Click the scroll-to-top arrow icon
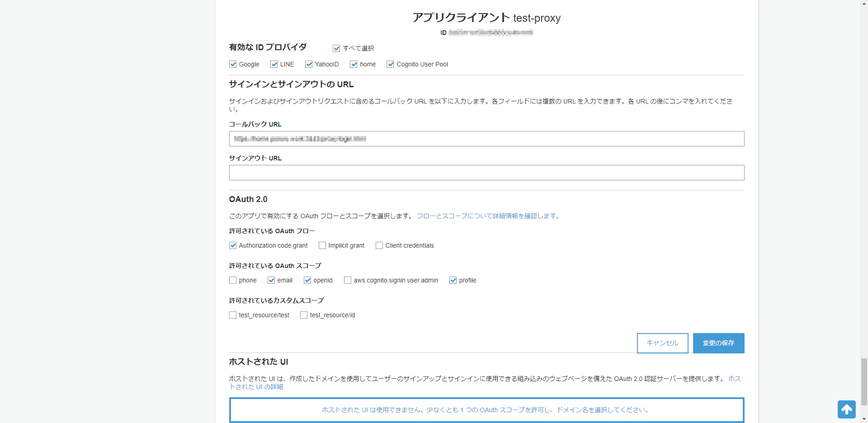The image size is (868, 423). (846, 409)
